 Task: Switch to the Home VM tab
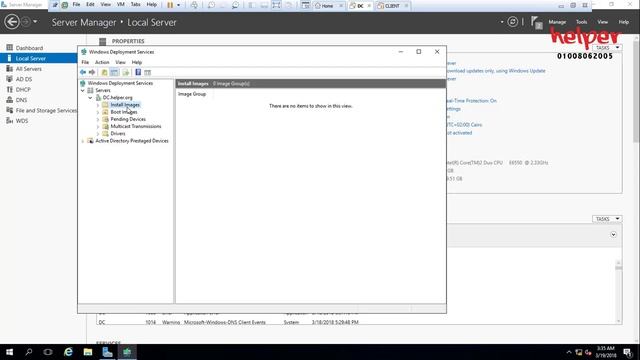pos(328,6)
